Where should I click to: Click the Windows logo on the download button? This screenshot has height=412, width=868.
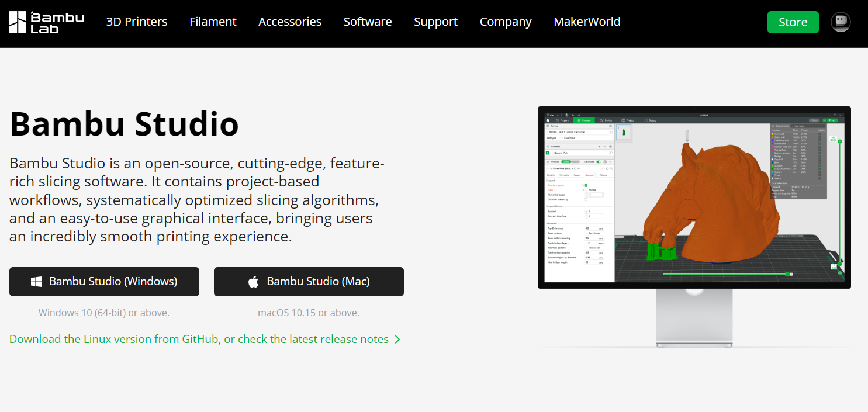pyautogui.click(x=36, y=282)
